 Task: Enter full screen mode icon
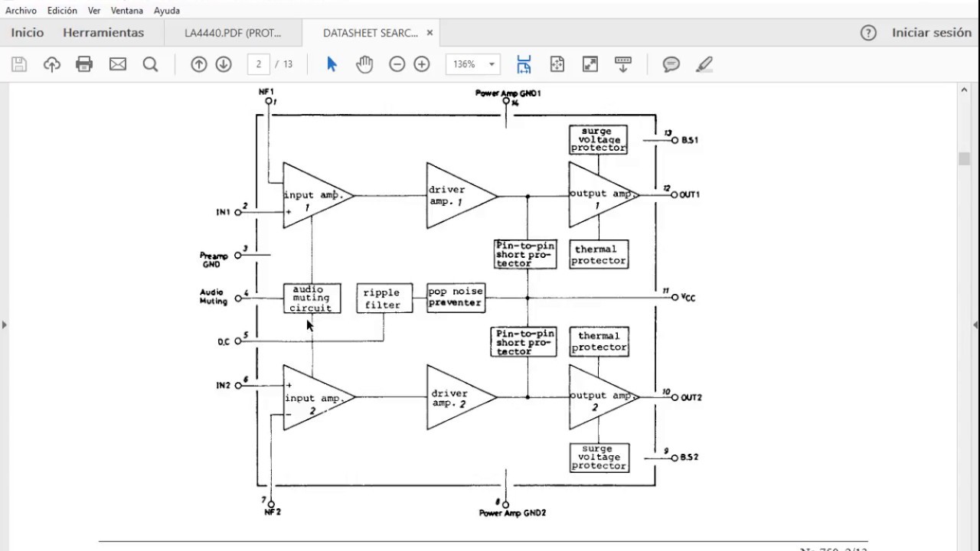590,64
